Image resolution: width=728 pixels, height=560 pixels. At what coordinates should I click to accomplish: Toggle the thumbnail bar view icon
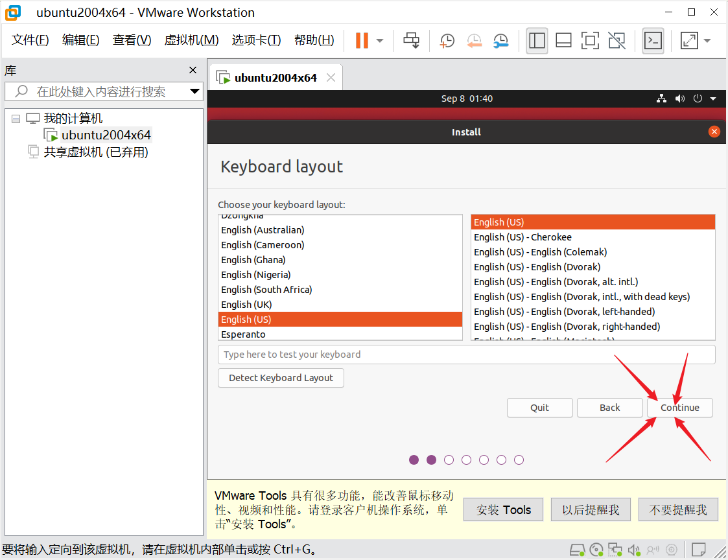pyautogui.click(x=563, y=40)
